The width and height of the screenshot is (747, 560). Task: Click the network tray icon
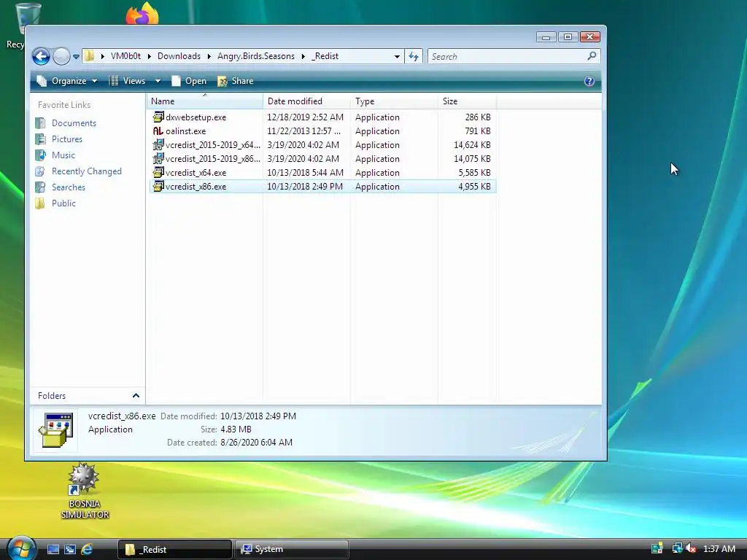click(678, 548)
